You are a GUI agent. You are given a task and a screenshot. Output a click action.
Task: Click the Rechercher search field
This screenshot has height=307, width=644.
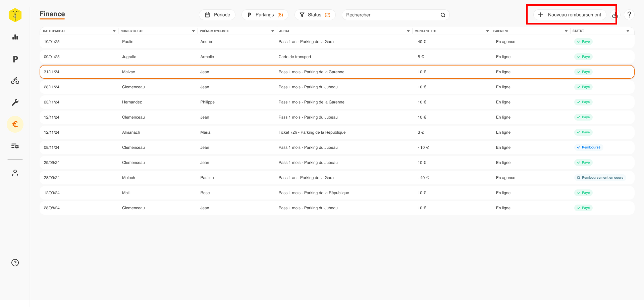396,15
